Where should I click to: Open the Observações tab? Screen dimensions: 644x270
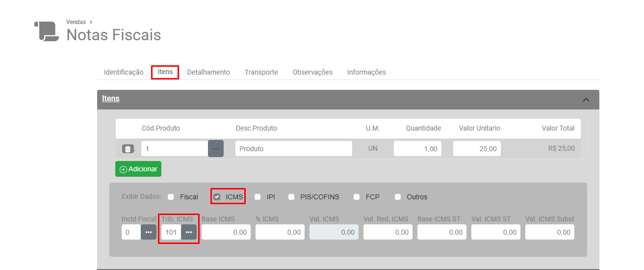click(x=312, y=72)
